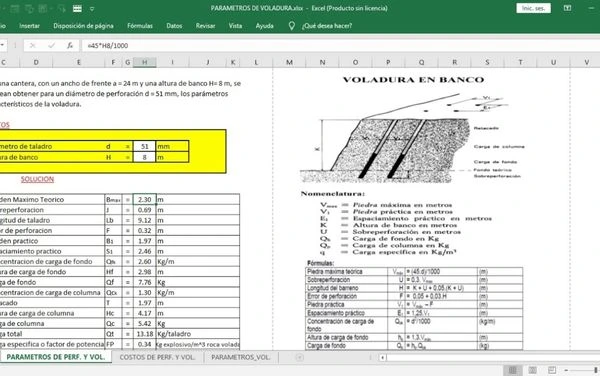Select the value 2.60 Kg/m cell
This screenshot has height=376, width=600.
coord(144,261)
